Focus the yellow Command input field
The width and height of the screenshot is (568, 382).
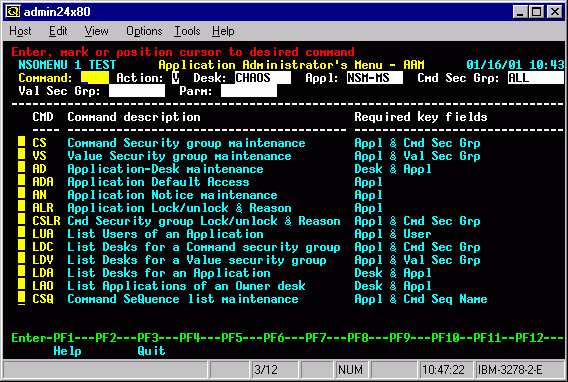pyautogui.click(x=95, y=78)
